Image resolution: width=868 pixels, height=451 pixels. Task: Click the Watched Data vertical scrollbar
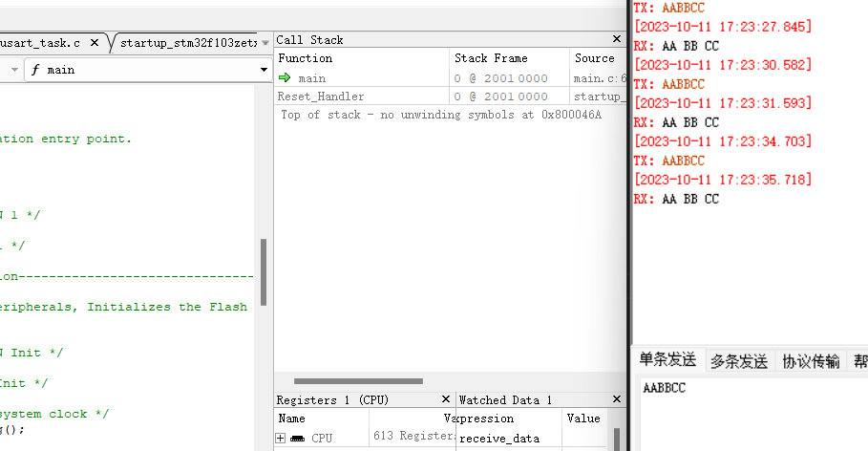pos(617,439)
